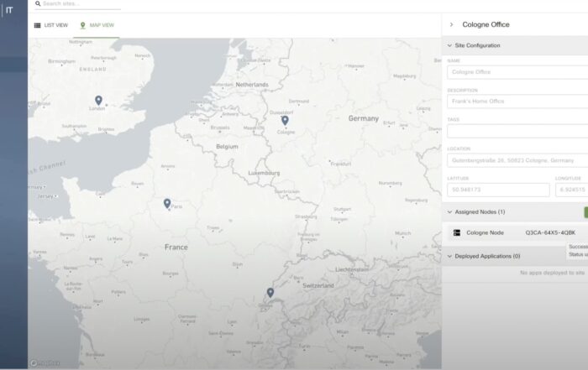
Task: Click 'No apps deployed to site' text
Action: tap(552, 273)
